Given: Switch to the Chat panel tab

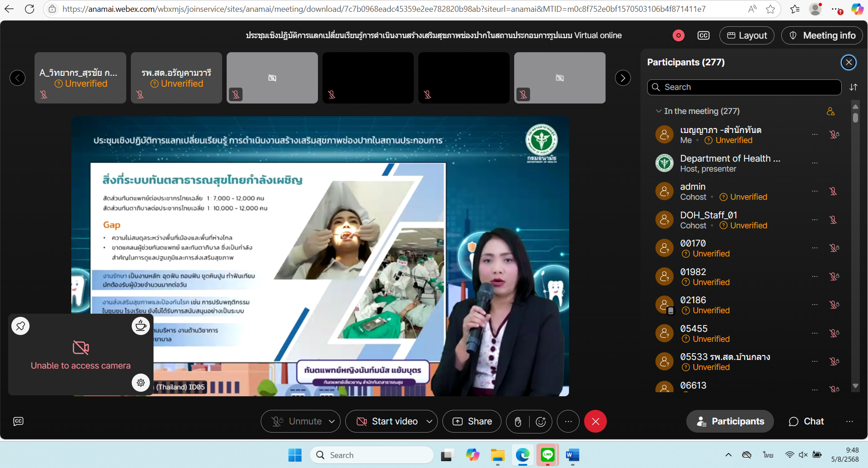Looking at the screenshot, I should 806,422.
